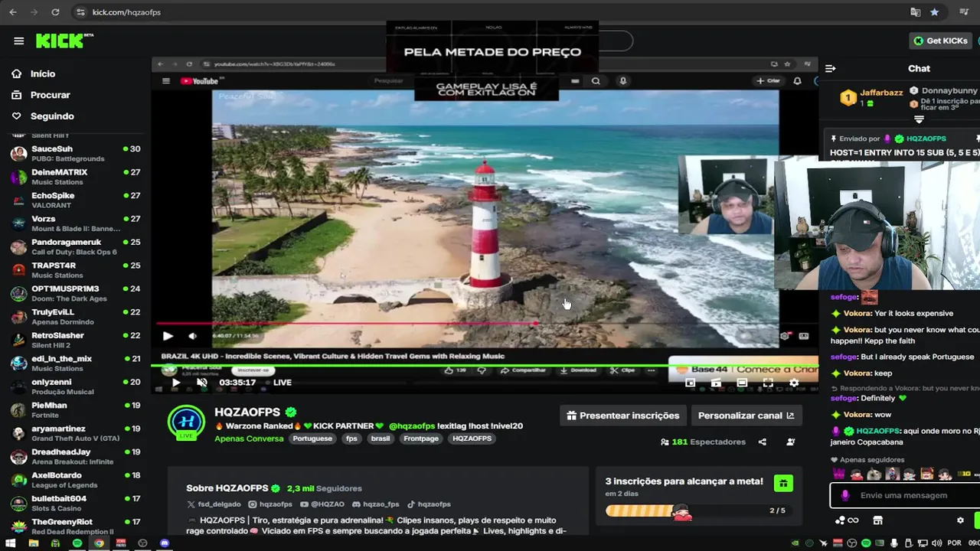Go to Início in sidebar

tap(44, 73)
